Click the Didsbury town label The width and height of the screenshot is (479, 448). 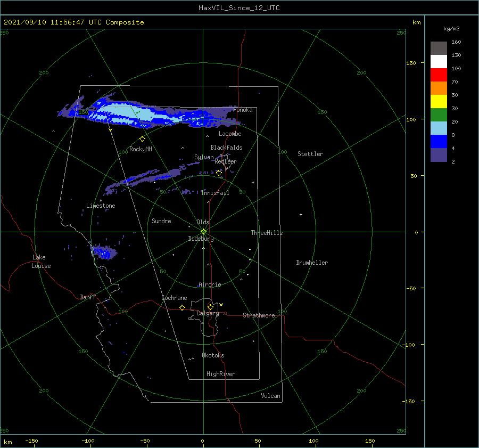point(201,239)
